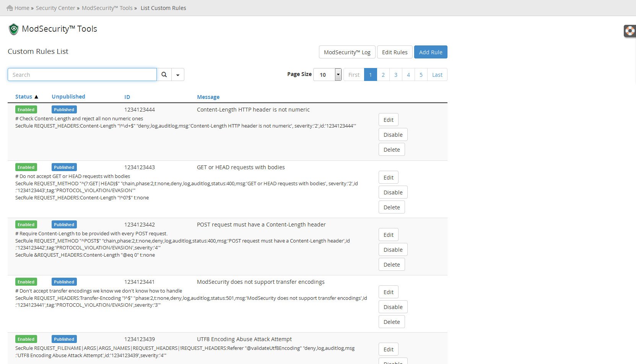This screenshot has height=364, width=636.
Task: Click the Published badge of rule 1234123444
Action: point(64,110)
